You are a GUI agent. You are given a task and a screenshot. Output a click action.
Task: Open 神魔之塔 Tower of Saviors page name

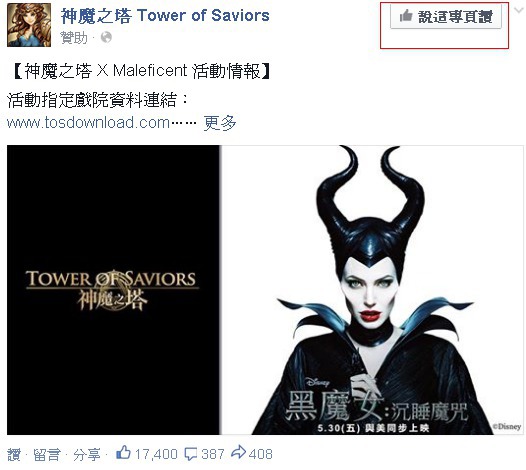pos(165,16)
